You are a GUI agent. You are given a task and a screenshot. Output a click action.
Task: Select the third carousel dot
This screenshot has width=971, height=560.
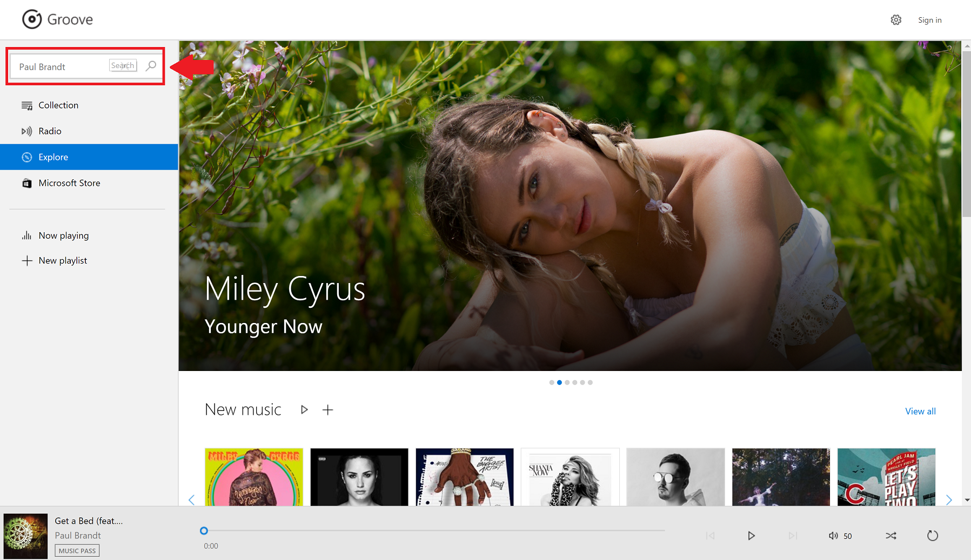[567, 382]
